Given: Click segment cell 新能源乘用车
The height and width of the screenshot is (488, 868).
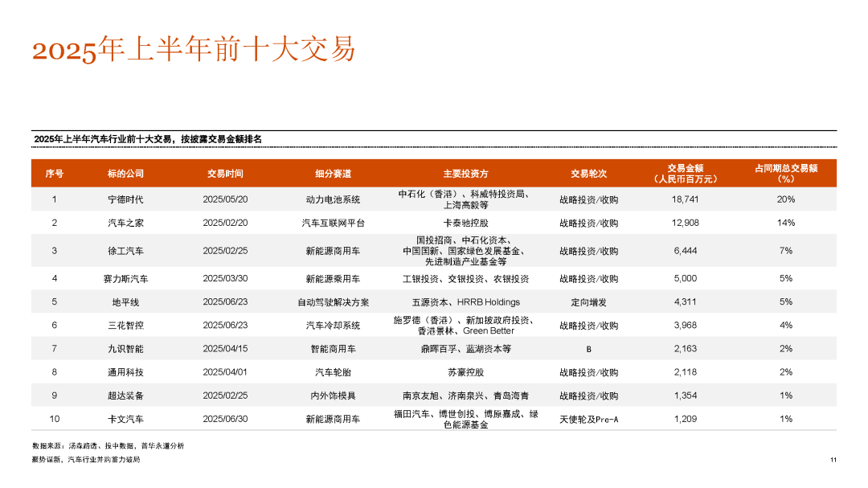Looking at the screenshot, I should point(334,279).
